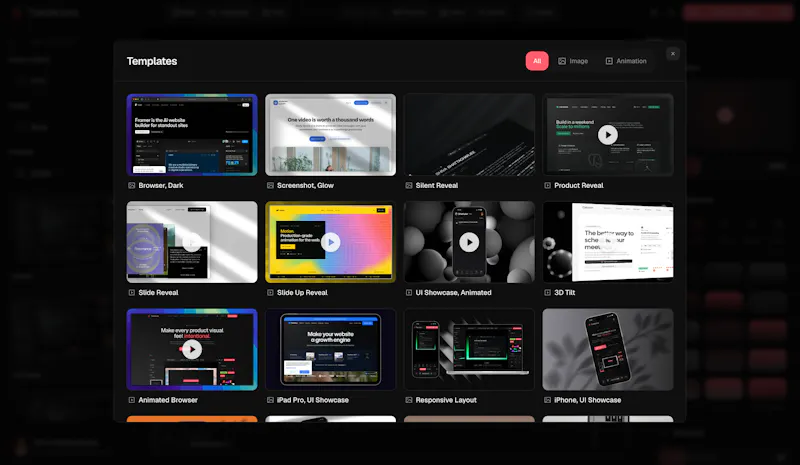Select the UI Showcase, Animated label text
This screenshot has width=800, height=465.
point(454,292)
